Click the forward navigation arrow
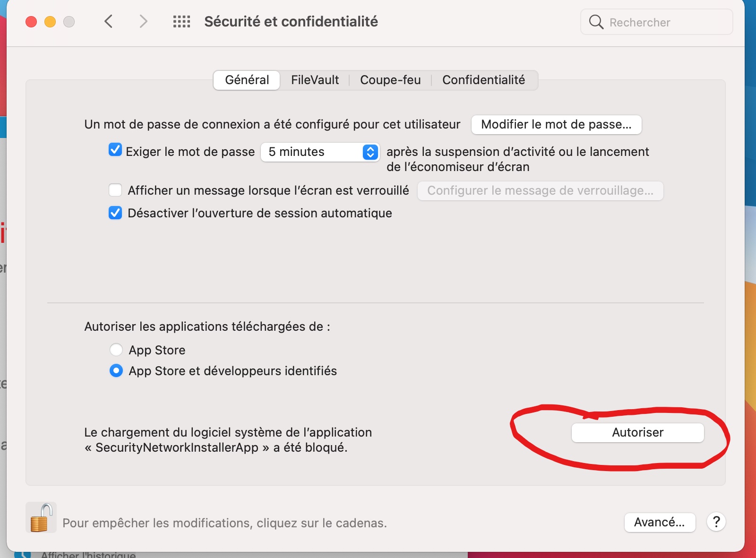This screenshot has height=558, width=756. coord(143,22)
